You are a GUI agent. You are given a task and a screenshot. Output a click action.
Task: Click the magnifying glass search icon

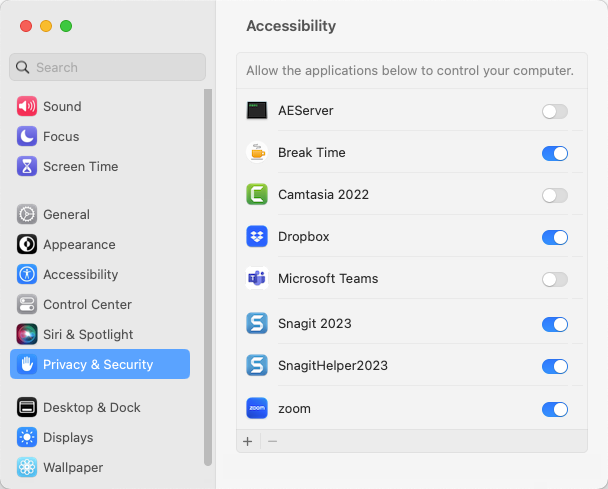[x=22, y=67]
